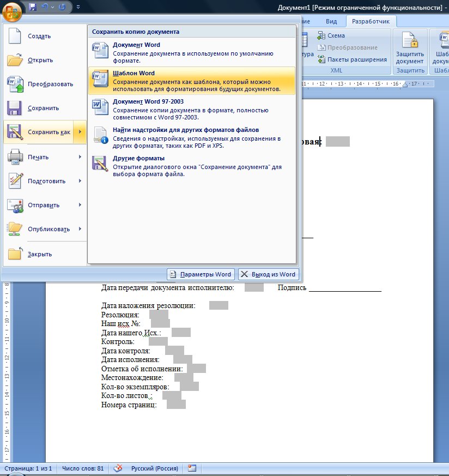Click the right indent marker on horizontal ruler
The width and height of the screenshot is (449, 476).
(x=405, y=85)
